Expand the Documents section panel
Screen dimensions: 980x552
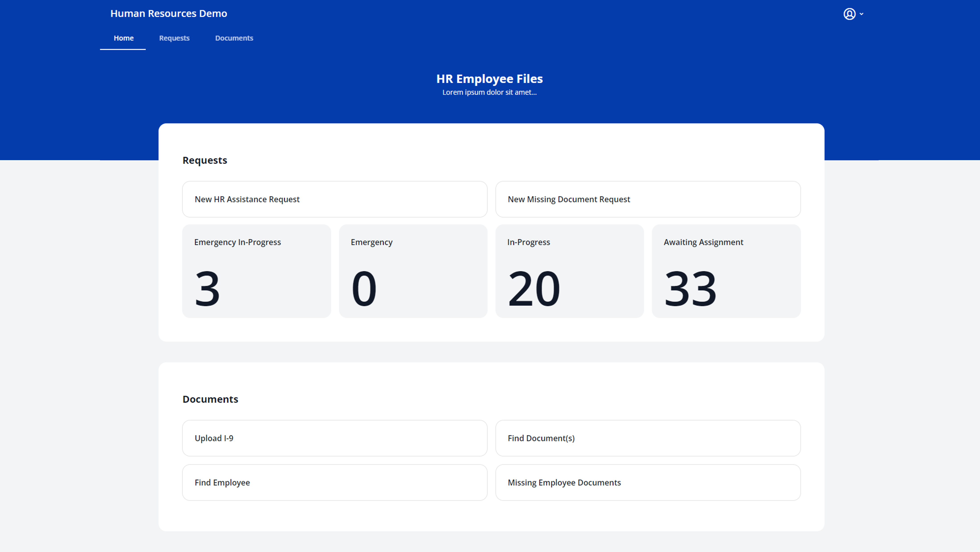[x=211, y=399]
